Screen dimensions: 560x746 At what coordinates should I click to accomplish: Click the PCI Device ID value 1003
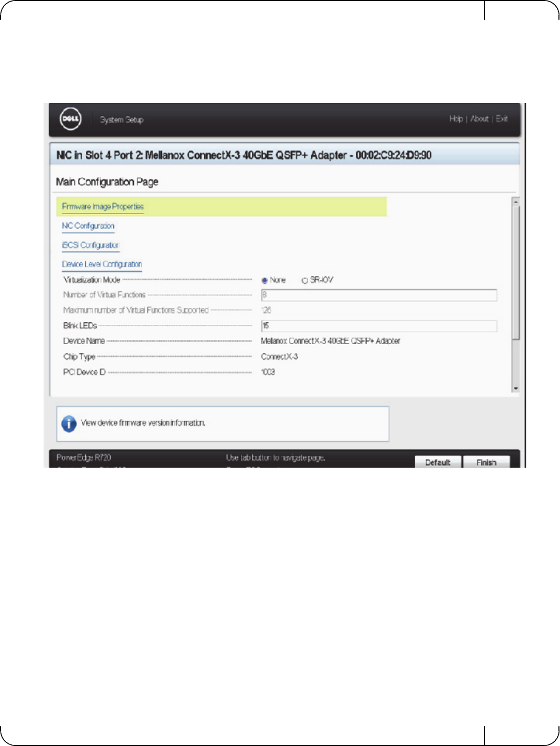[x=268, y=372]
